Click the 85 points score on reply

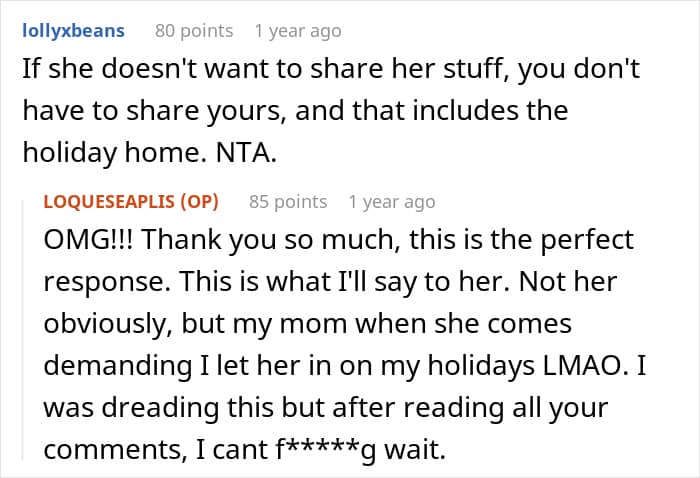point(288,202)
